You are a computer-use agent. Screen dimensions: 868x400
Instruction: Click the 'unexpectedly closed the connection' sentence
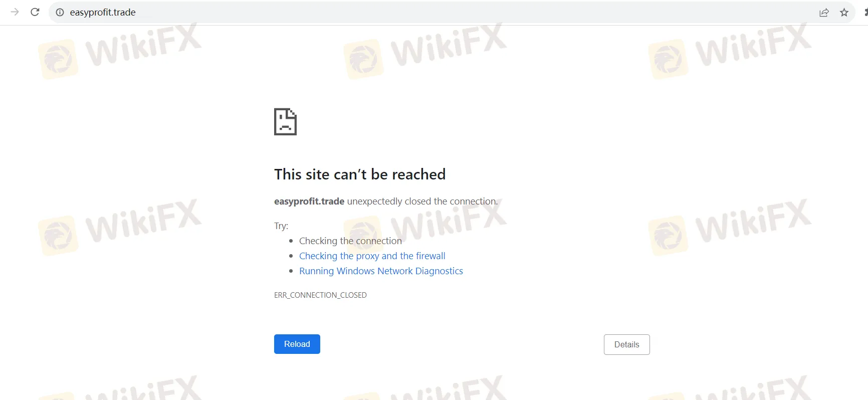coord(422,202)
